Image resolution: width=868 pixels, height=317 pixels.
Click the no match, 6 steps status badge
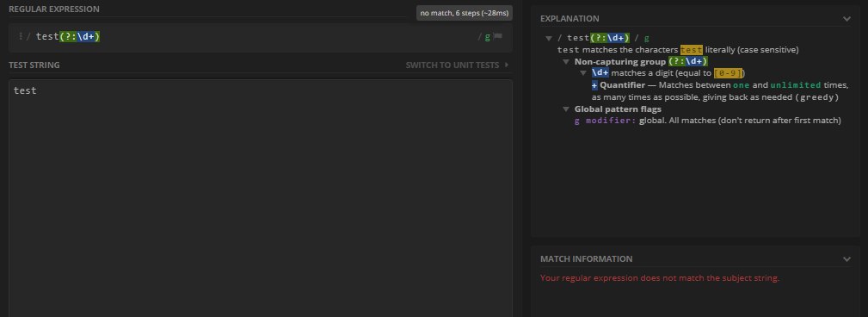(465, 13)
